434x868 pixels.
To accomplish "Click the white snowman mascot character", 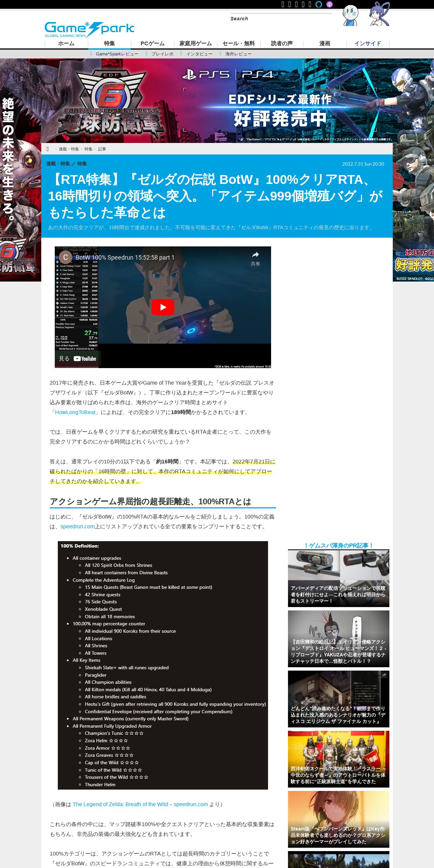I will (350, 15).
